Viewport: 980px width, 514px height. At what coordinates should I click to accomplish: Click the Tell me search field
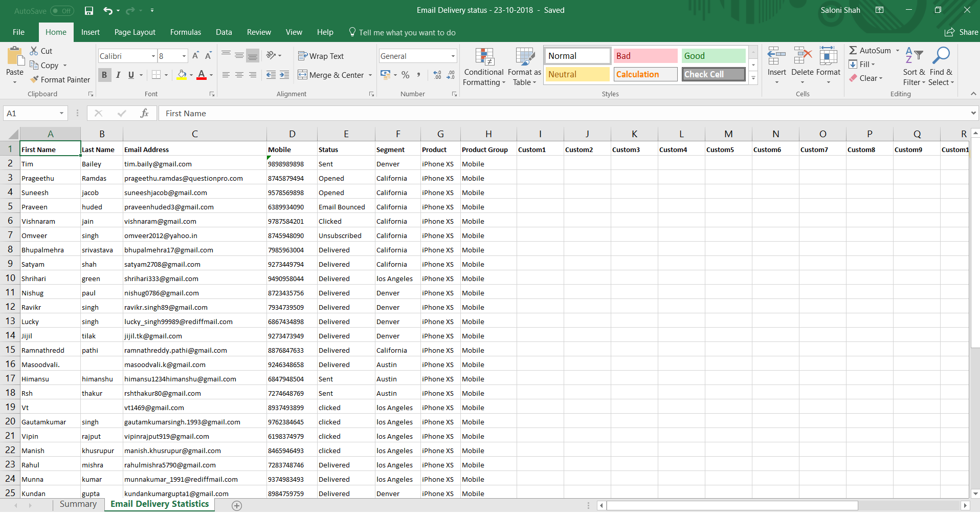point(407,32)
